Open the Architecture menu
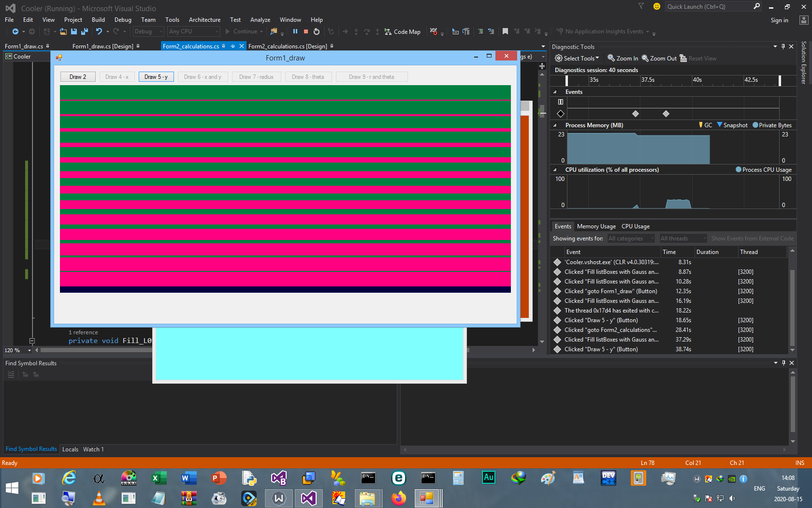The image size is (812, 508). (x=204, y=20)
